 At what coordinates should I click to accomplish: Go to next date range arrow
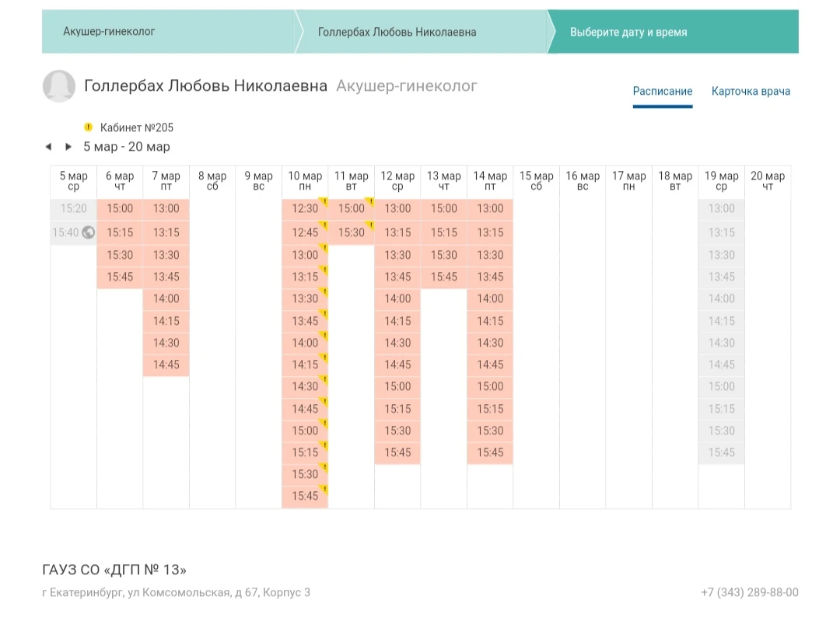pyautogui.click(x=68, y=147)
